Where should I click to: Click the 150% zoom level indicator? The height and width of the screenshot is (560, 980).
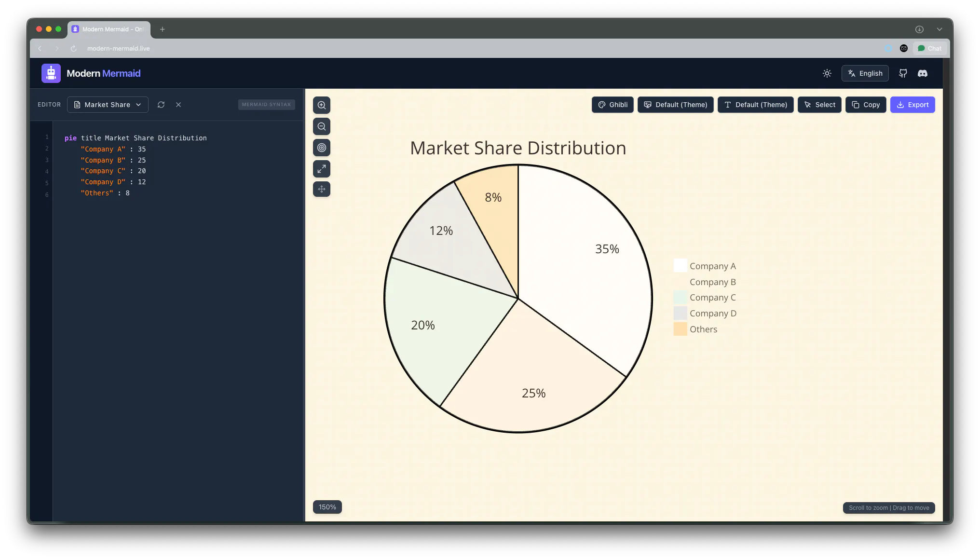[x=327, y=507]
